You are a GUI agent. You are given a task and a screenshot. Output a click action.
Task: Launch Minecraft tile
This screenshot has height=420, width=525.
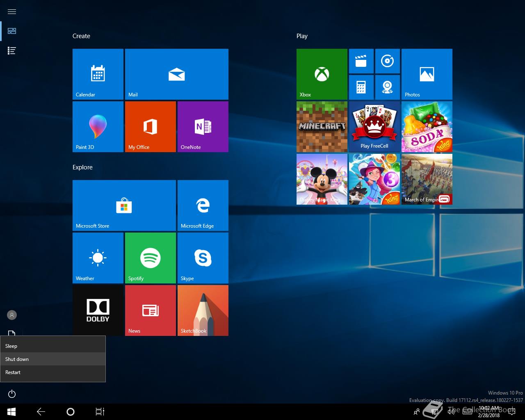[x=322, y=127]
